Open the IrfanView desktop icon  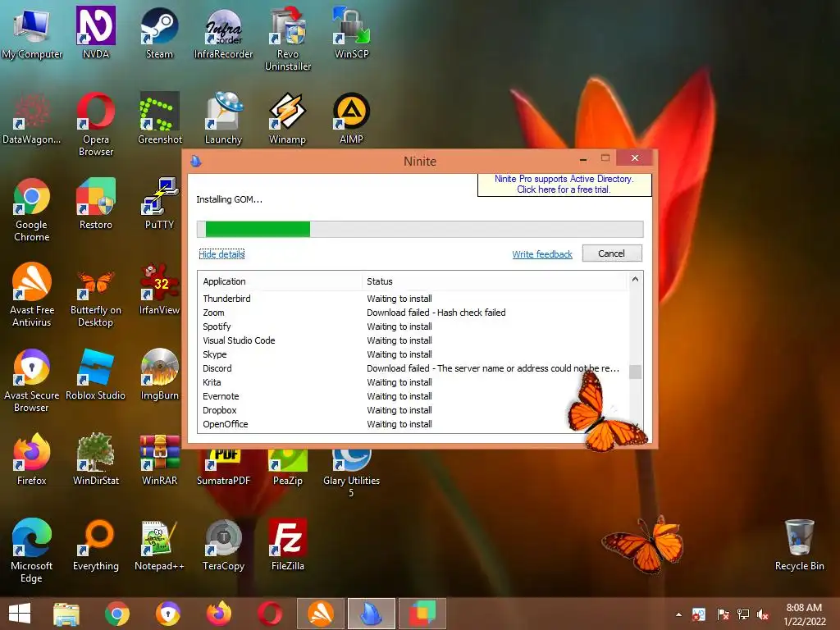coord(159,289)
